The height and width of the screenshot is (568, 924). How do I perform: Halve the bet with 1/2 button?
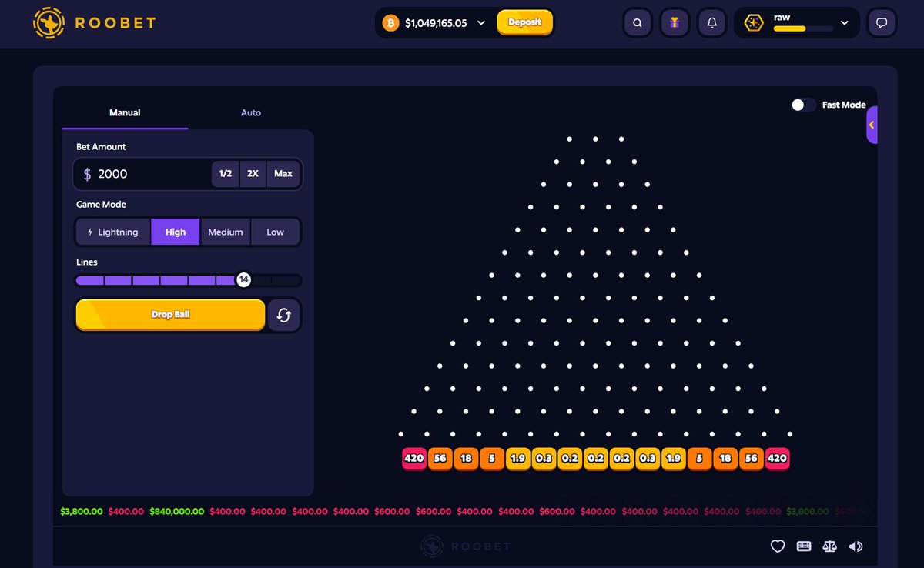click(226, 174)
